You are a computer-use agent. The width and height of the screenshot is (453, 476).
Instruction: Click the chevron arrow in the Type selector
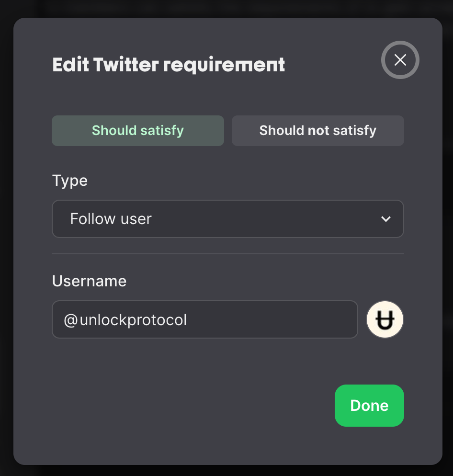(x=386, y=219)
